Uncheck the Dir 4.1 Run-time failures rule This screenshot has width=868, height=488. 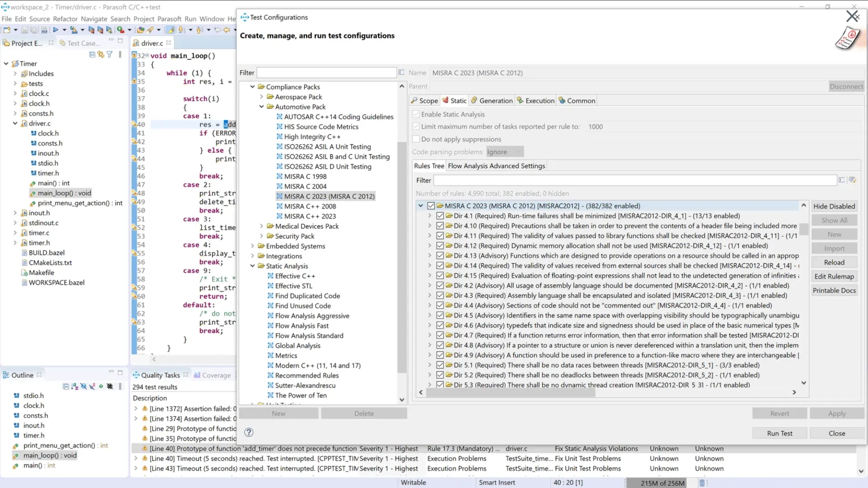point(440,216)
